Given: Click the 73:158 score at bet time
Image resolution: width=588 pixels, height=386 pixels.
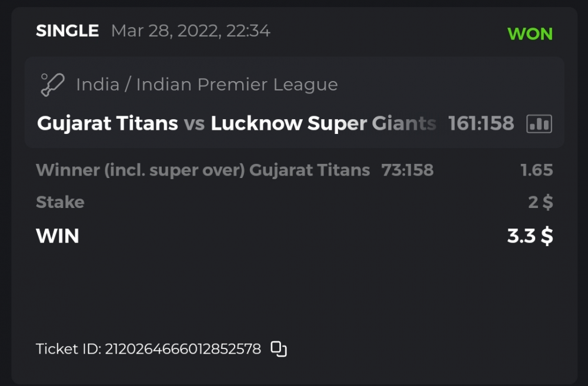Looking at the screenshot, I should 407,170.
